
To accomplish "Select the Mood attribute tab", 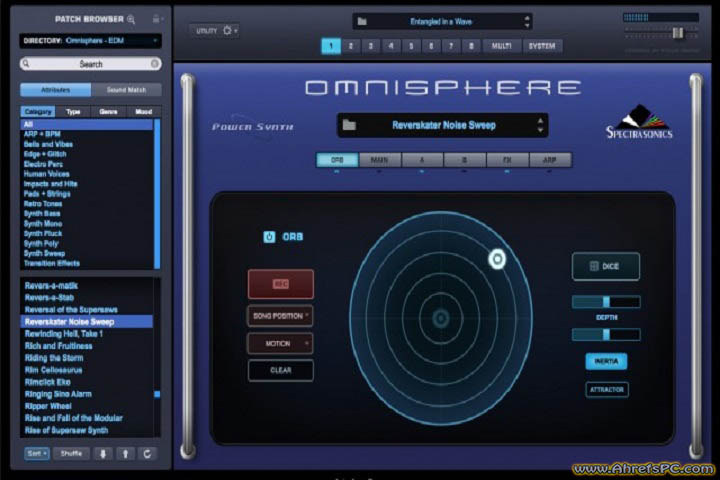I will click(144, 112).
